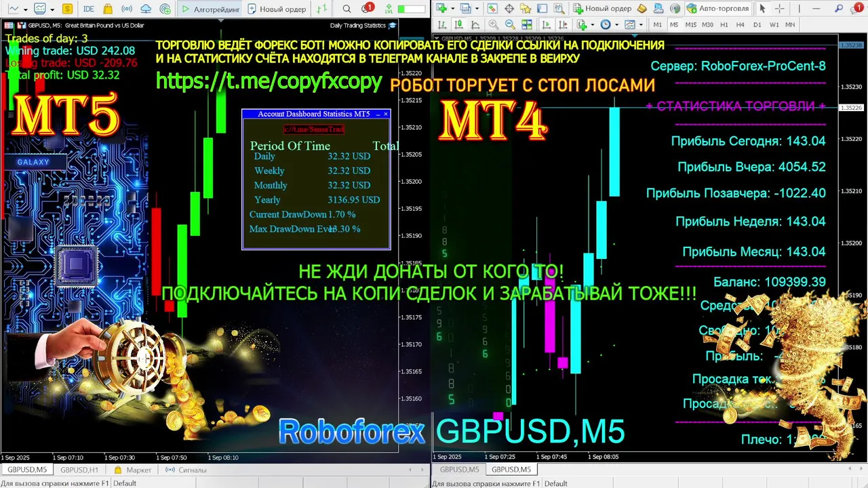This screenshot has width=868, height=488.
Task: Open the MT5 VPS cloud icon
Action: pos(146,9)
